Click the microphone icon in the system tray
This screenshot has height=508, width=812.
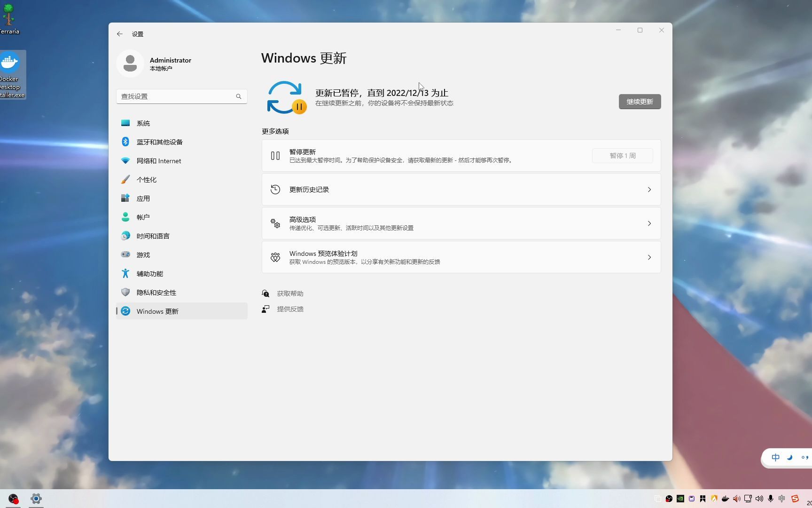(x=770, y=499)
